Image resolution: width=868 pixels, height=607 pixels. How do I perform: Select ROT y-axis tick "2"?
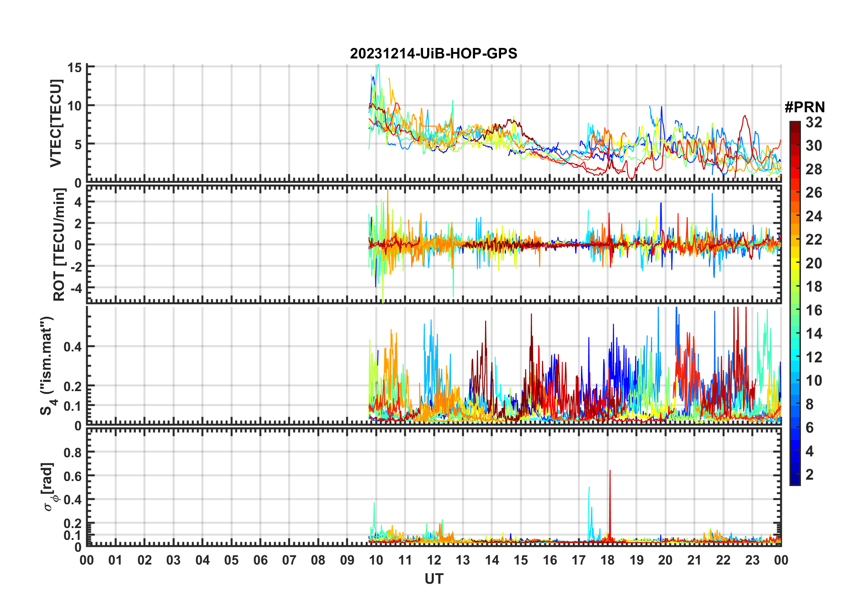click(78, 223)
